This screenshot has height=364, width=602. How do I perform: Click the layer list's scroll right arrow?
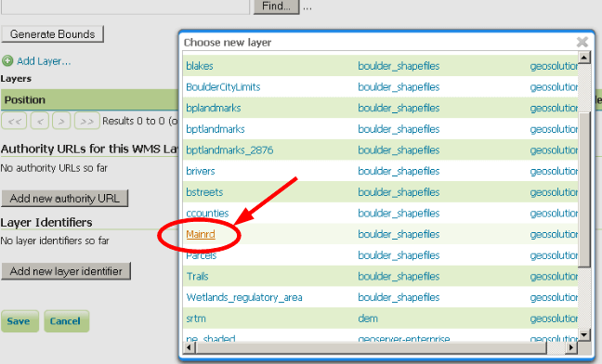coord(571,347)
